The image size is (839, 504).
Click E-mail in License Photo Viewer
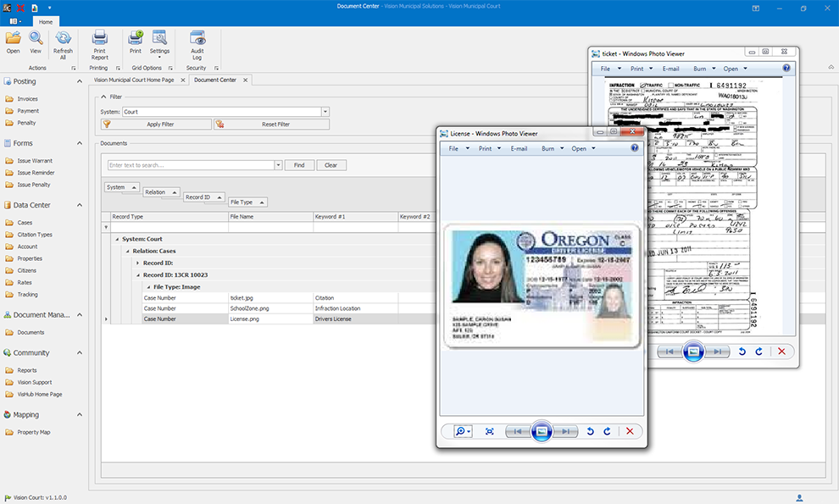[519, 148]
